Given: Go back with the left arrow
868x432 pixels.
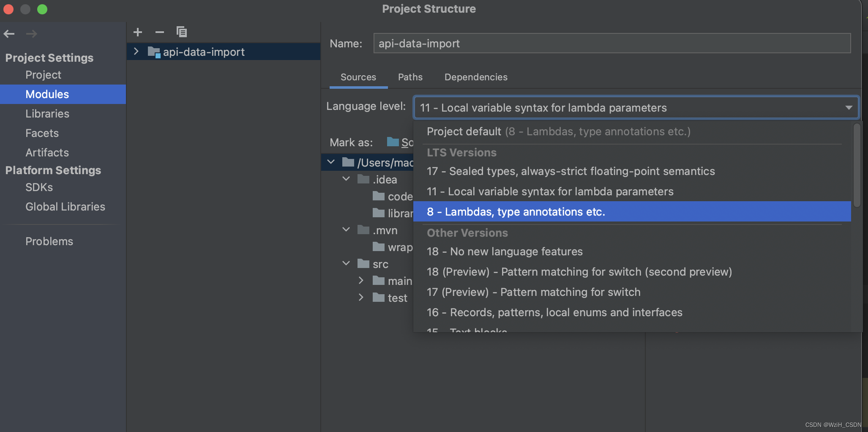Looking at the screenshot, I should [9, 34].
